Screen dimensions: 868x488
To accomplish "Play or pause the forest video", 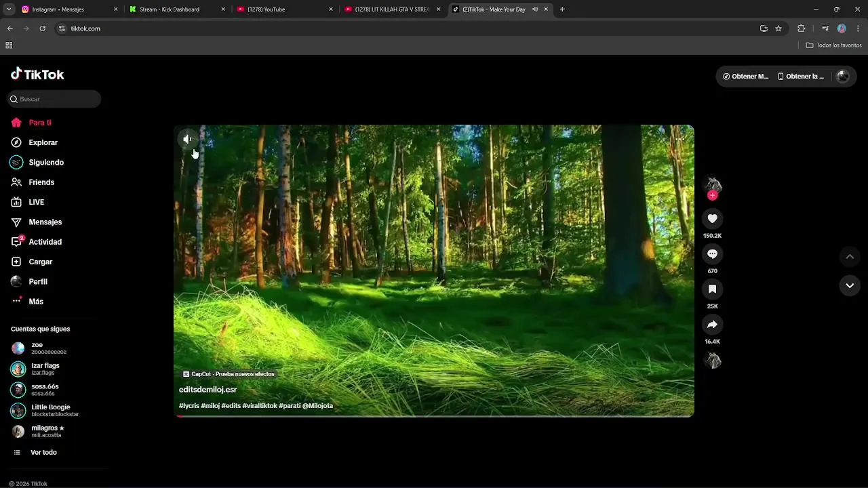I will (434, 270).
